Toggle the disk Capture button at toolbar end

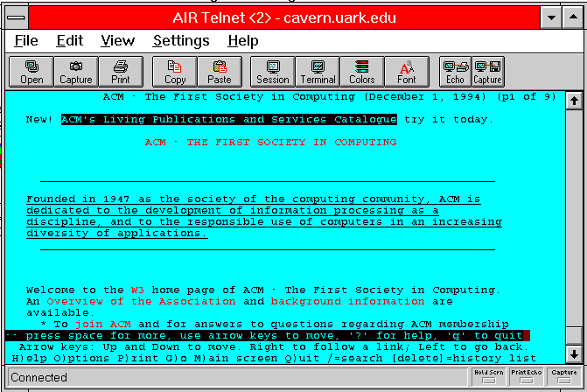tap(487, 72)
